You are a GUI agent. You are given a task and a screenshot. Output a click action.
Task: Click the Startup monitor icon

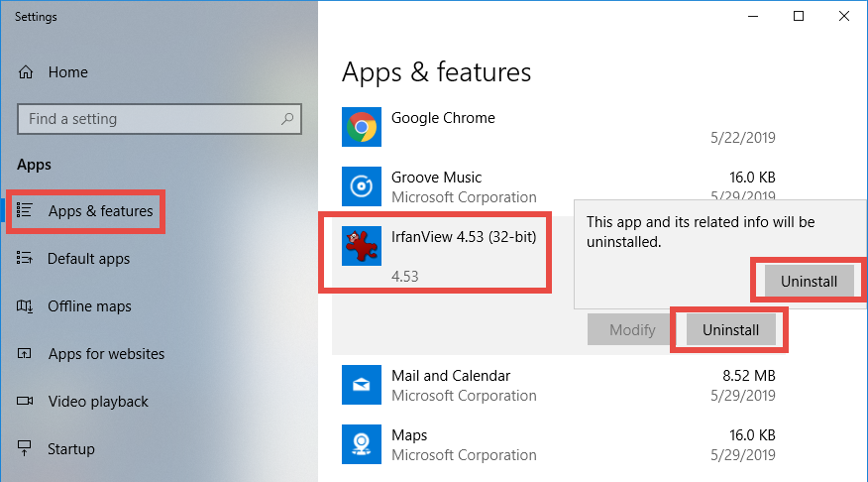(25, 448)
